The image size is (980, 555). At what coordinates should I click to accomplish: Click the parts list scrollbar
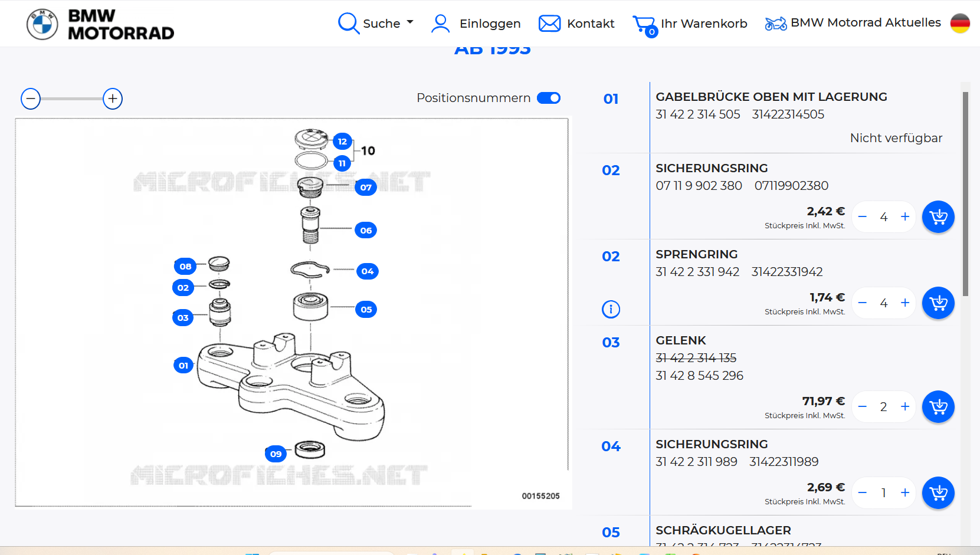tap(965, 194)
